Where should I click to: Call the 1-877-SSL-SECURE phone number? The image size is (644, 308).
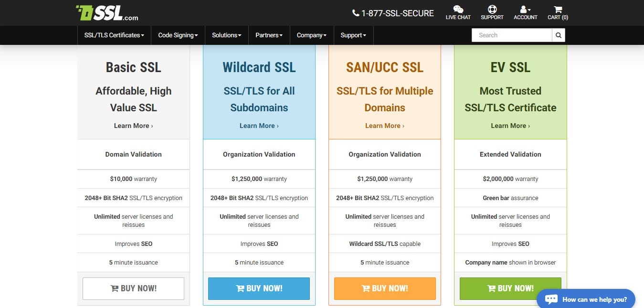tap(393, 13)
